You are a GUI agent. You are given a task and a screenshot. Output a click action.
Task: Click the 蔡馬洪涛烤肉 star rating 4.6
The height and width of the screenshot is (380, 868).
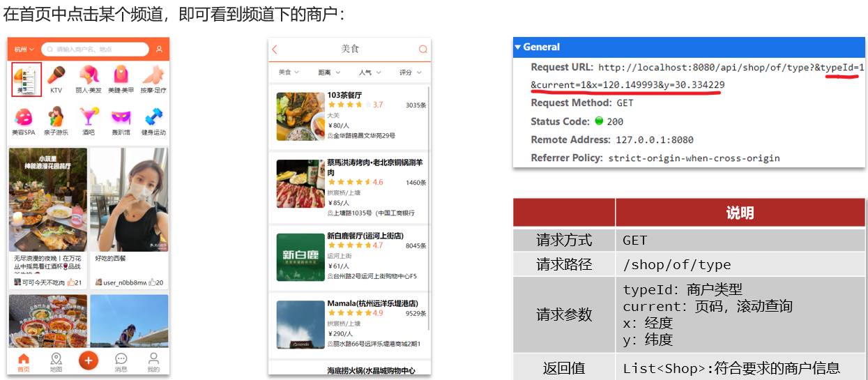355,182
